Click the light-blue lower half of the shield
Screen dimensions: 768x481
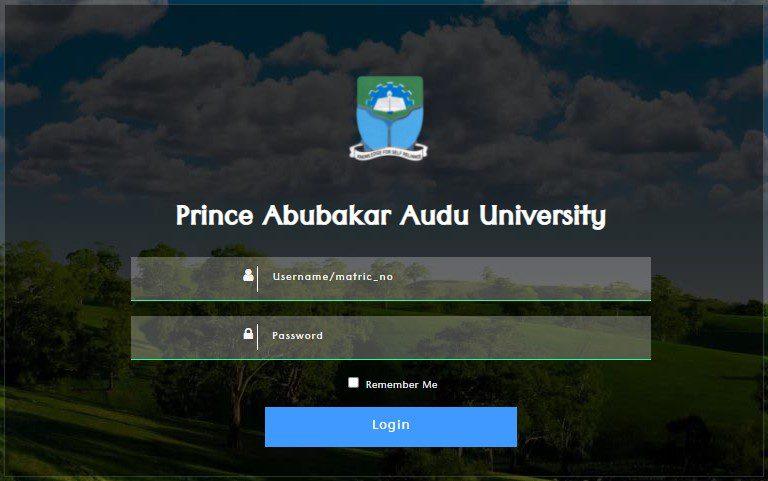[389, 130]
